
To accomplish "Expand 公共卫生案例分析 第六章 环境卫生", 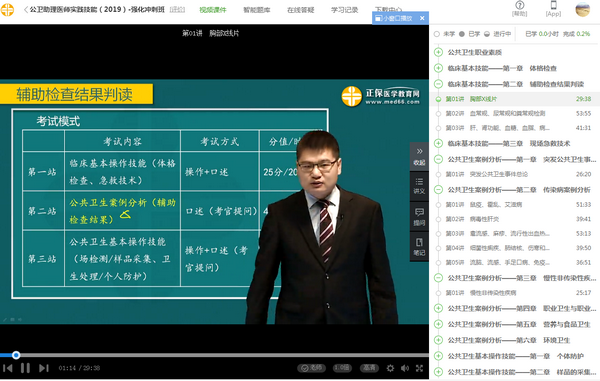I will click(439, 340).
